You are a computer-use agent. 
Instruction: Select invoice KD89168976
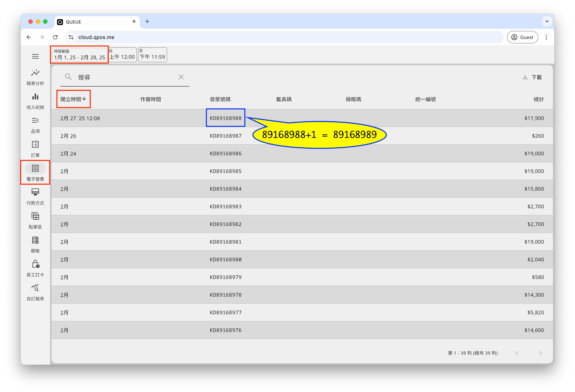(x=226, y=330)
